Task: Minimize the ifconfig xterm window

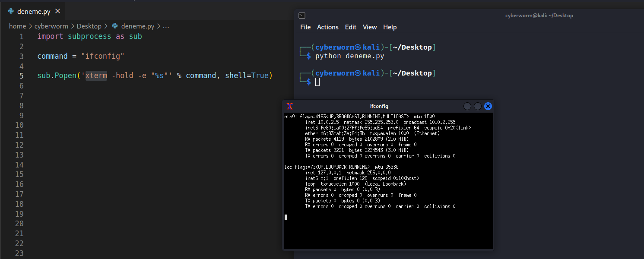Action: click(467, 106)
